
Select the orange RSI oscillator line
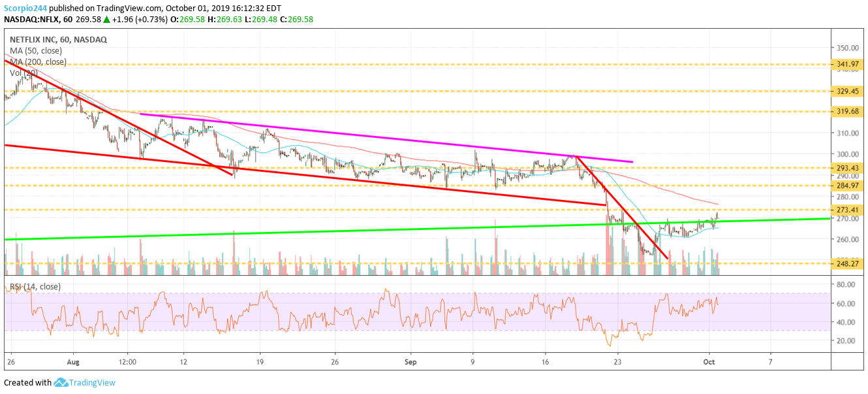pyautogui.click(x=362, y=316)
